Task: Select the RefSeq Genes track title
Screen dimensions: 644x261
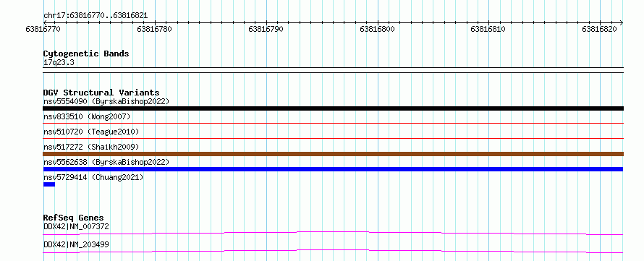Action: pyautogui.click(x=74, y=218)
